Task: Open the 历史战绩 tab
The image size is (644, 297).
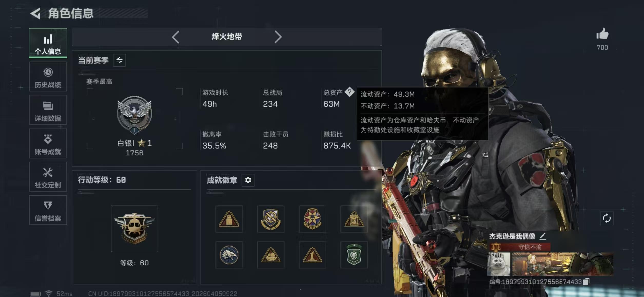Action: click(48, 77)
